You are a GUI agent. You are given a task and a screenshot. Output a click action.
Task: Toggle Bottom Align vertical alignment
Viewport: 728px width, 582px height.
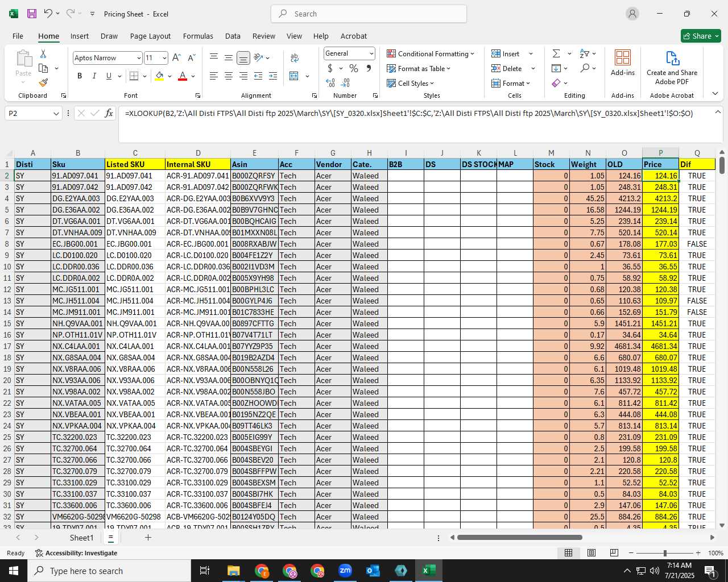(x=243, y=58)
